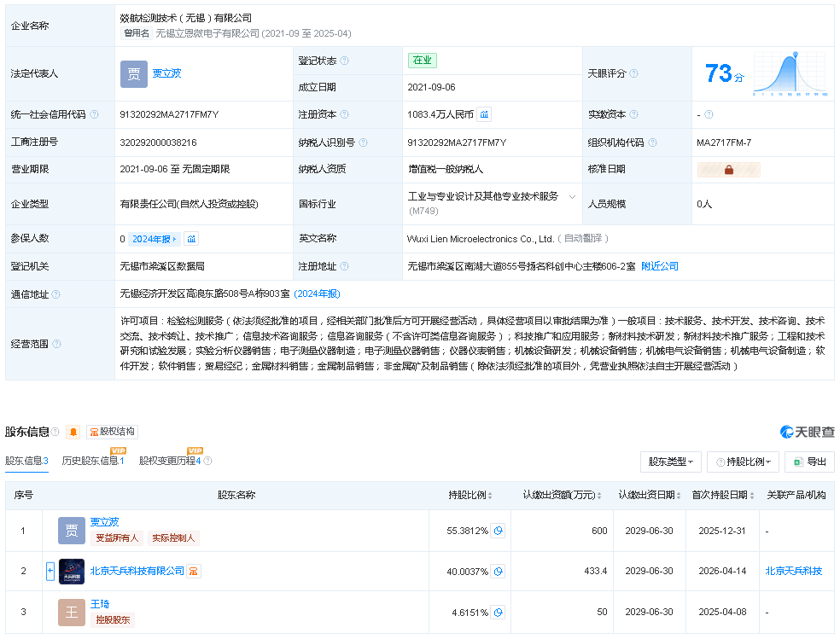
Task: Switch to the 股权变更历程 tab
Action: [169, 461]
